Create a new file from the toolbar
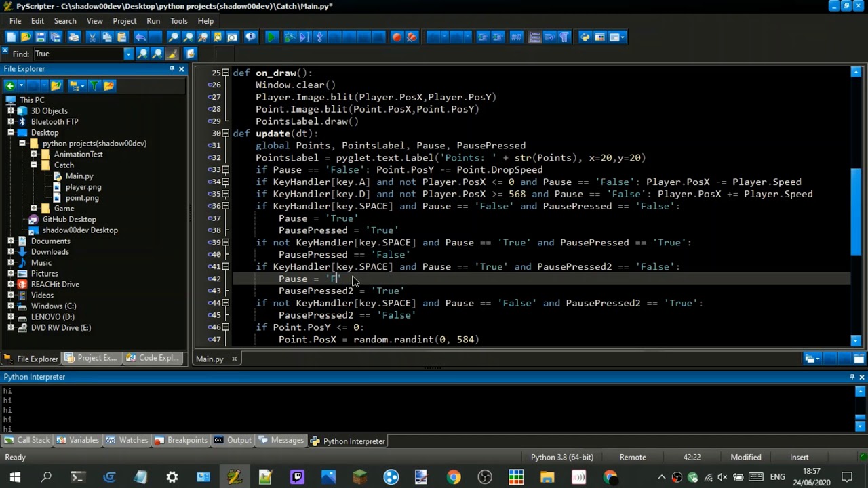The width and height of the screenshot is (868, 488). coord(11,37)
